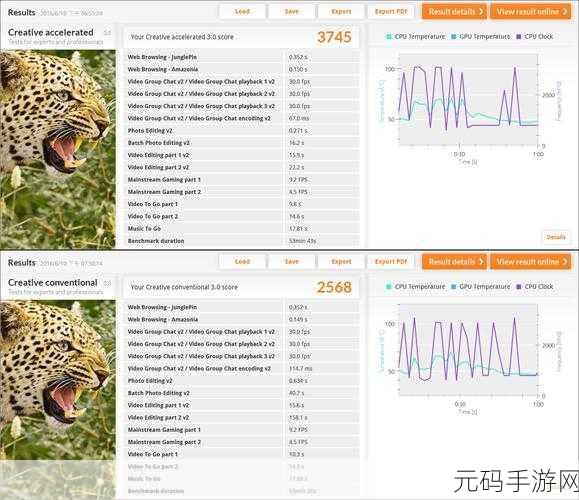Select Web Browsing - JunglePin row in Creative accelerated
Viewport: 579px width, 500px height.
[242, 57]
